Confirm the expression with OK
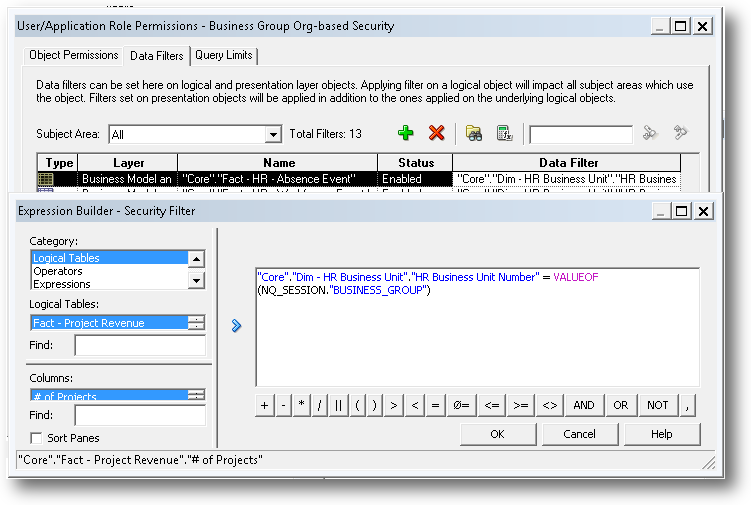 pos(498,434)
